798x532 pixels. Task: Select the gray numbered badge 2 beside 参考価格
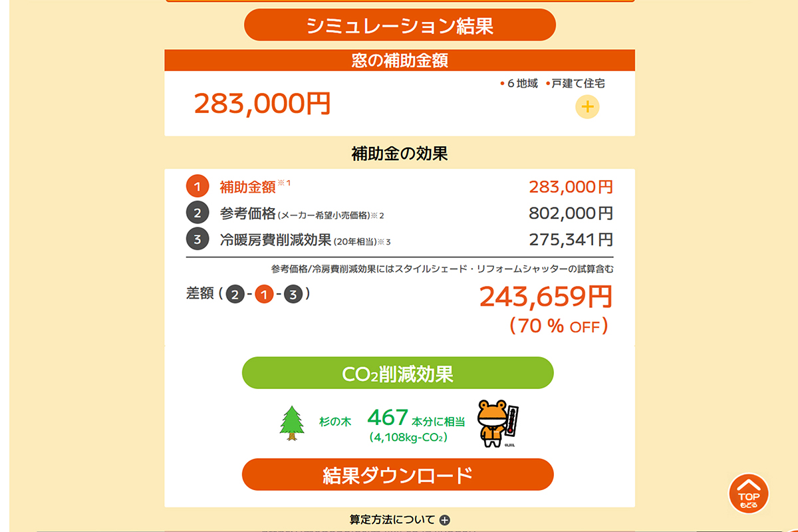click(x=198, y=213)
